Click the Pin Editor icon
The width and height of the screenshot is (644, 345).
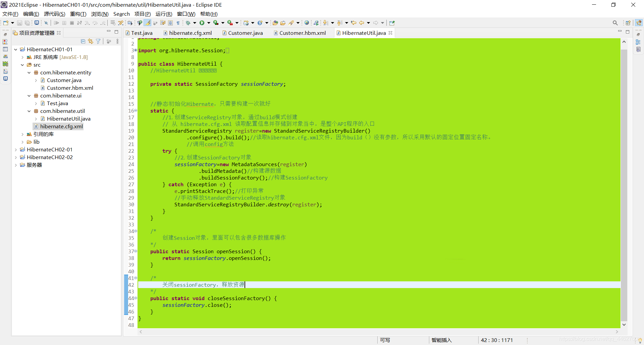click(x=392, y=23)
